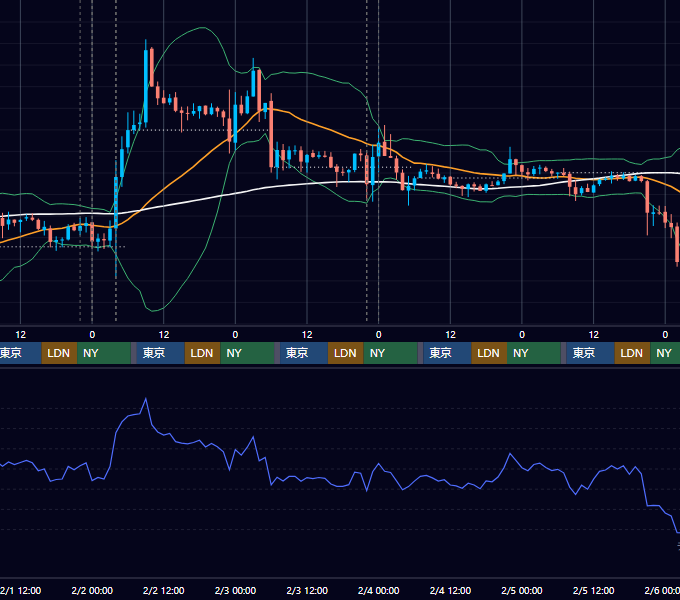Screen dimensions: 680x600
Task: Click the '2/3 00:00' date axis label
Action: 235,590
